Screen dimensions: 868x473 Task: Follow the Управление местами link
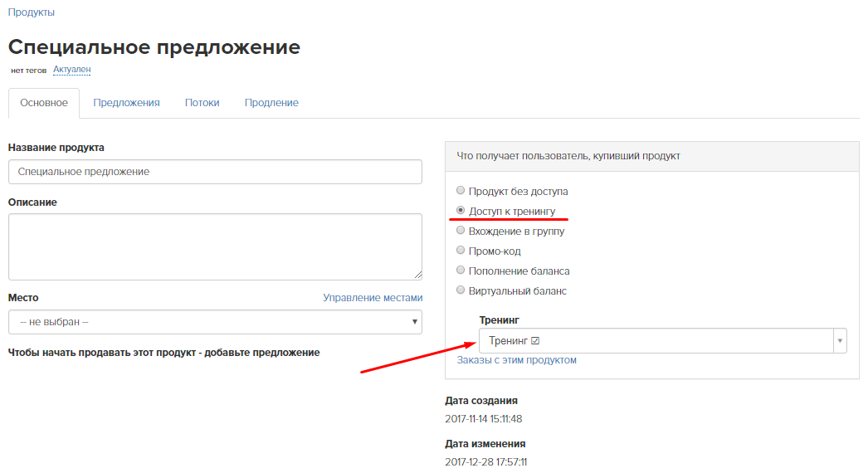point(373,298)
